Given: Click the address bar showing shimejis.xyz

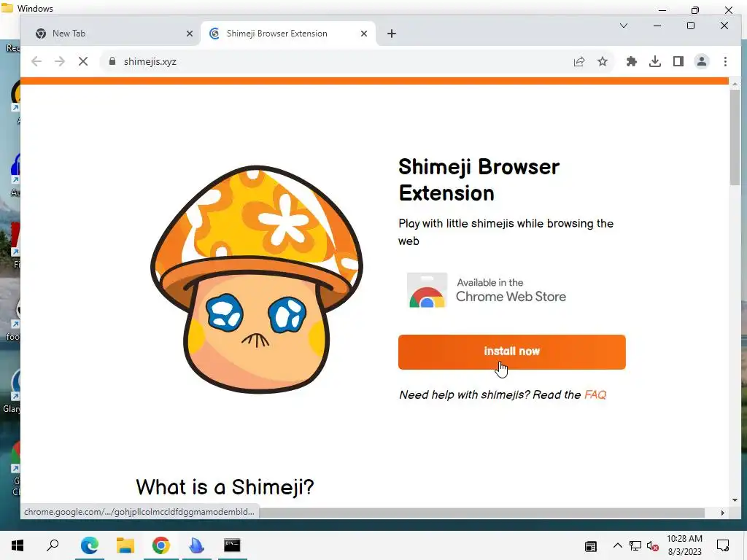Looking at the screenshot, I should click(x=333, y=61).
